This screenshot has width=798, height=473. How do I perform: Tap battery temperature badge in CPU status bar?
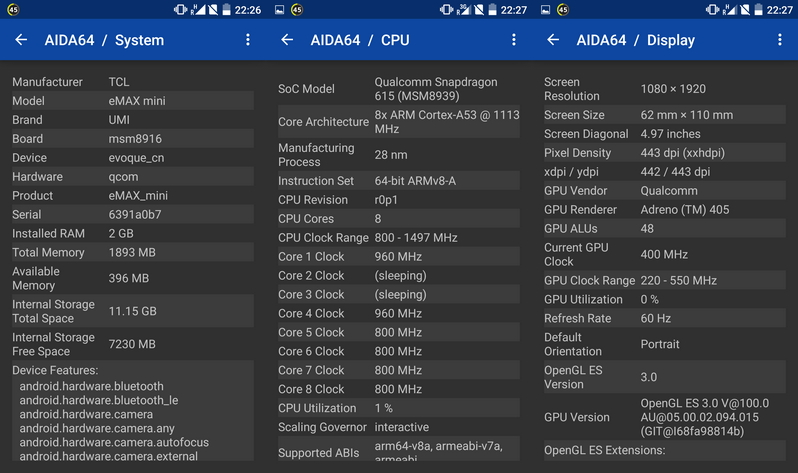click(x=297, y=10)
